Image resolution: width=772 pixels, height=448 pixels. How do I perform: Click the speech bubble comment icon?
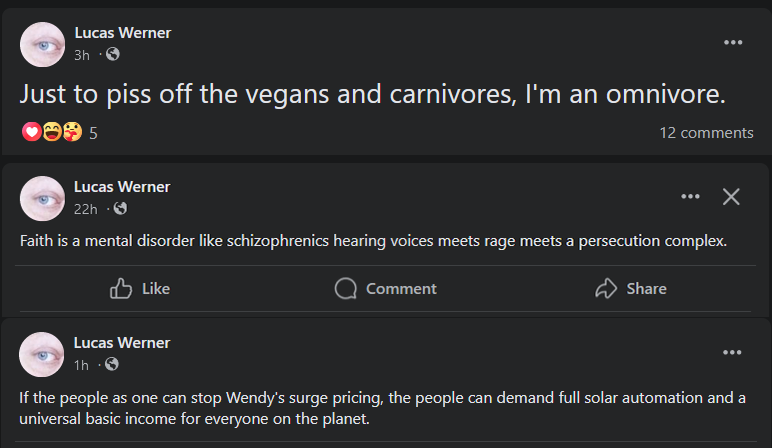pyautogui.click(x=346, y=288)
